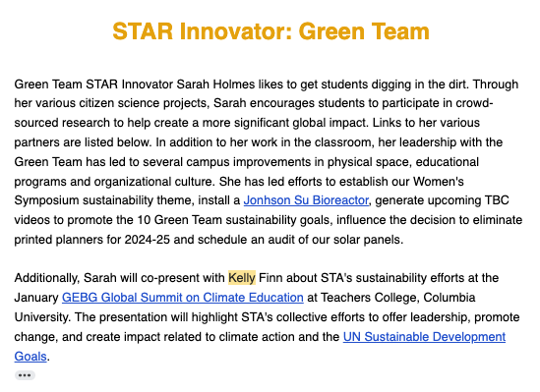
Task: Expand the trimmed content ellipsis icon
Action: [25, 375]
